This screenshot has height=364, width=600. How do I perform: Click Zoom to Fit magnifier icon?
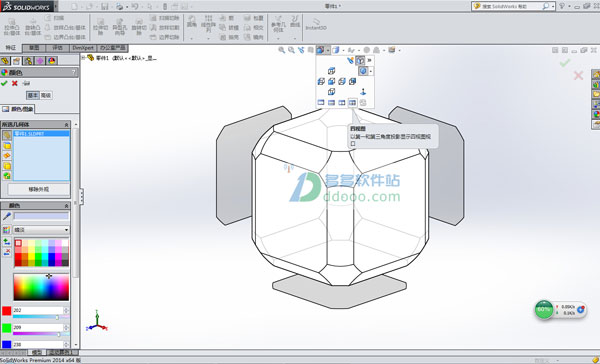click(x=282, y=50)
